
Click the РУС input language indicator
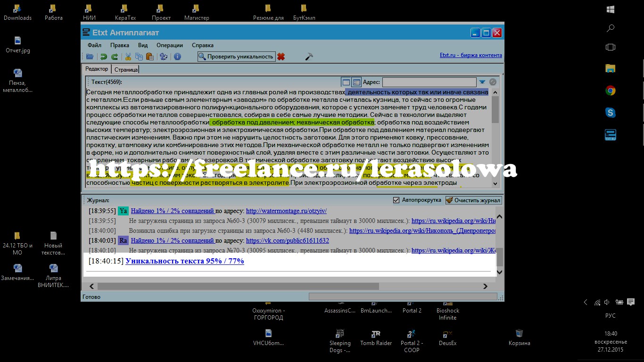(611, 316)
